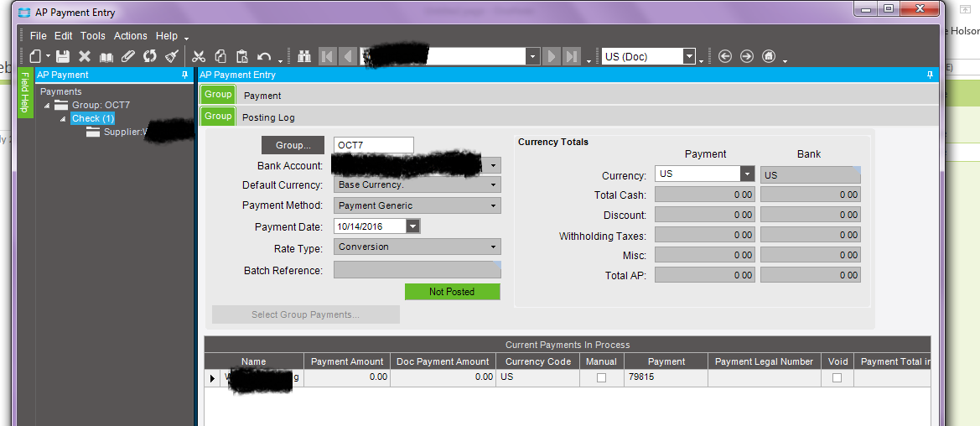Go to previous record navigation icon
This screenshot has width=980, height=426.
tap(348, 56)
